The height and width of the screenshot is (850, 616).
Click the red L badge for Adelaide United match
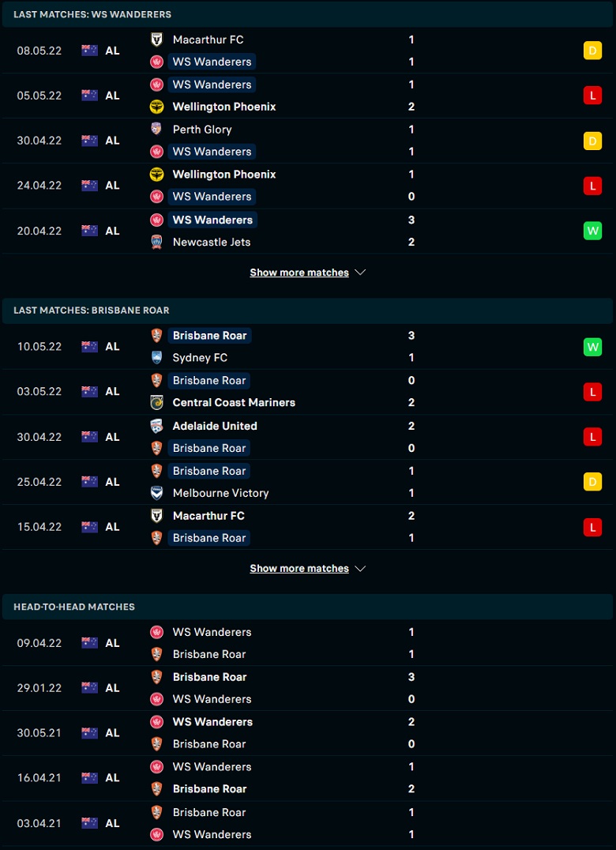[592, 437]
